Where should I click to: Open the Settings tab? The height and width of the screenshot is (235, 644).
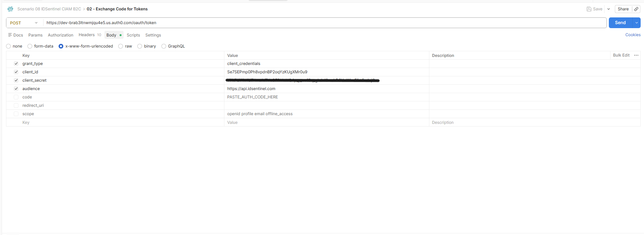(153, 35)
